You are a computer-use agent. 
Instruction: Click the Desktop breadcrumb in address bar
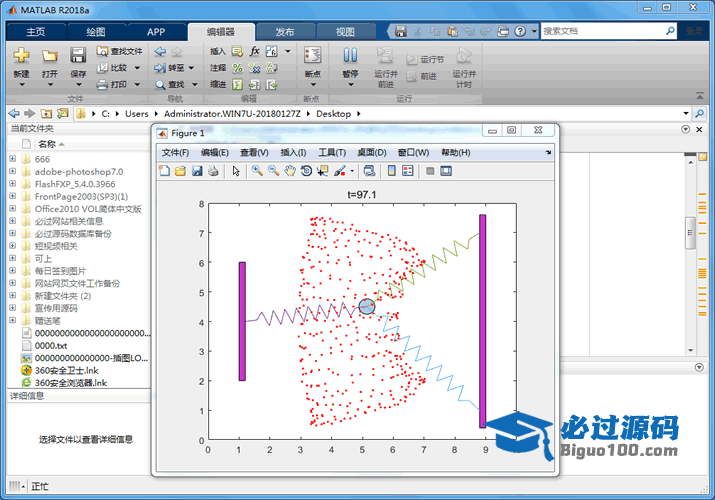tap(333, 113)
